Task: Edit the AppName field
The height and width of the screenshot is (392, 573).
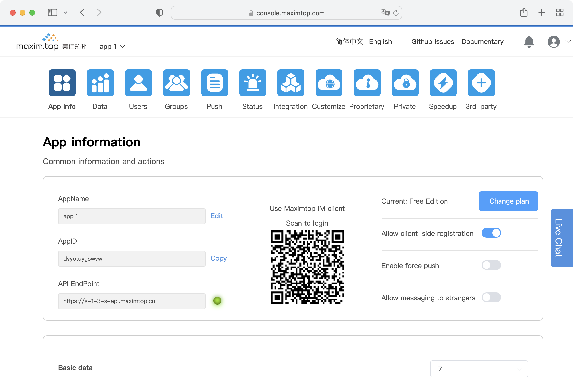Action: click(216, 216)
